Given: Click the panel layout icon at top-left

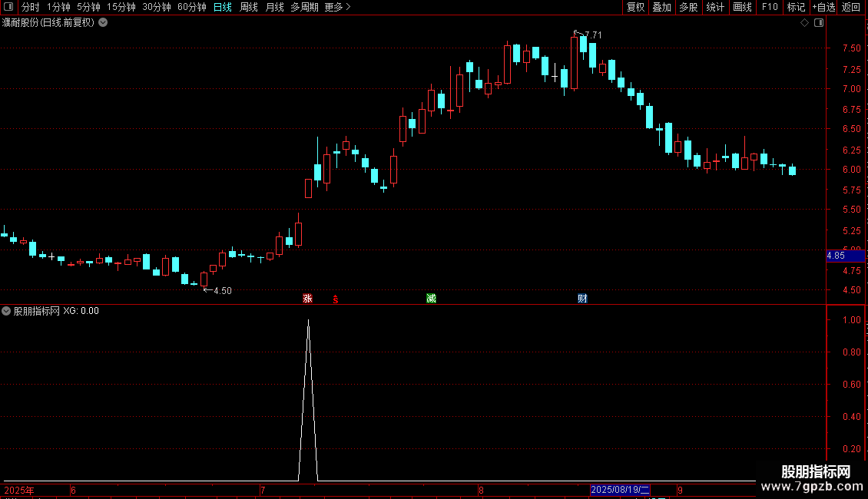Looking at the screenshot, I should tap(8, 7).
